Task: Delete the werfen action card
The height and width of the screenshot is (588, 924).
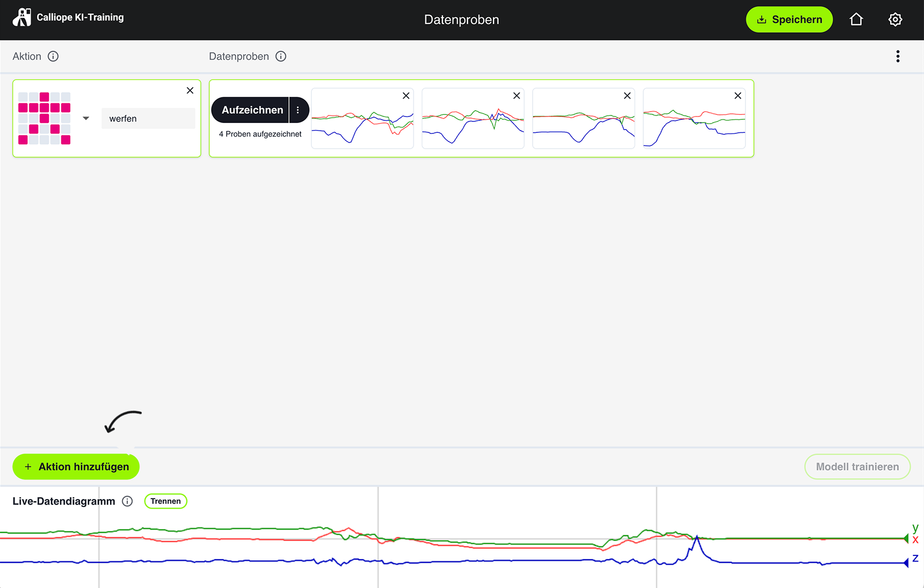Action: tap(190, 90)
